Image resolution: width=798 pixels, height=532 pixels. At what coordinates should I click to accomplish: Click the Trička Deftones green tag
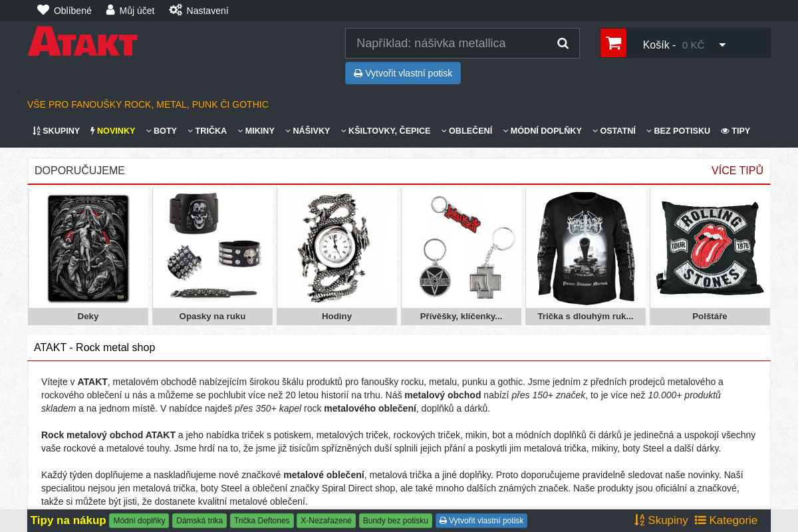[x=262, y=521]
